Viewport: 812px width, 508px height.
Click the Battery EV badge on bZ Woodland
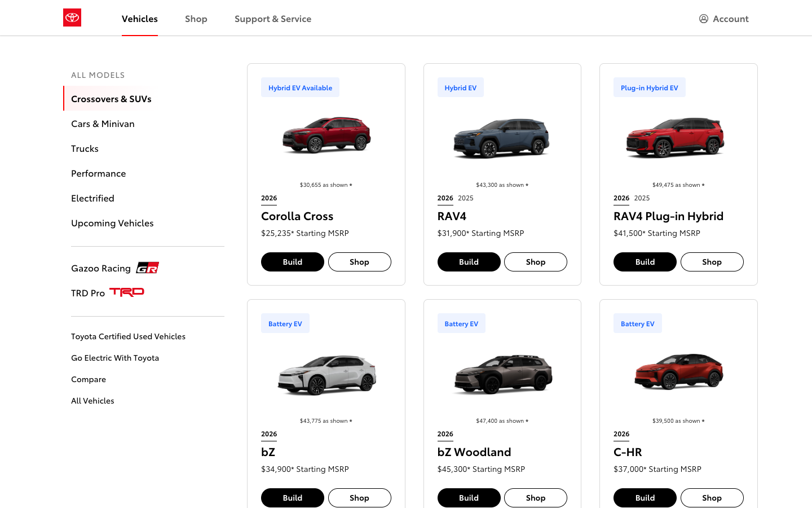pos(461,323)
